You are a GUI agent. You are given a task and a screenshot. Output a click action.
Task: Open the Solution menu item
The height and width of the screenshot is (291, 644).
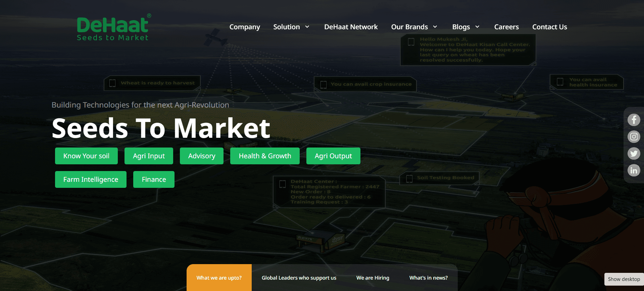pyautogui.click(x=286, y=27)
